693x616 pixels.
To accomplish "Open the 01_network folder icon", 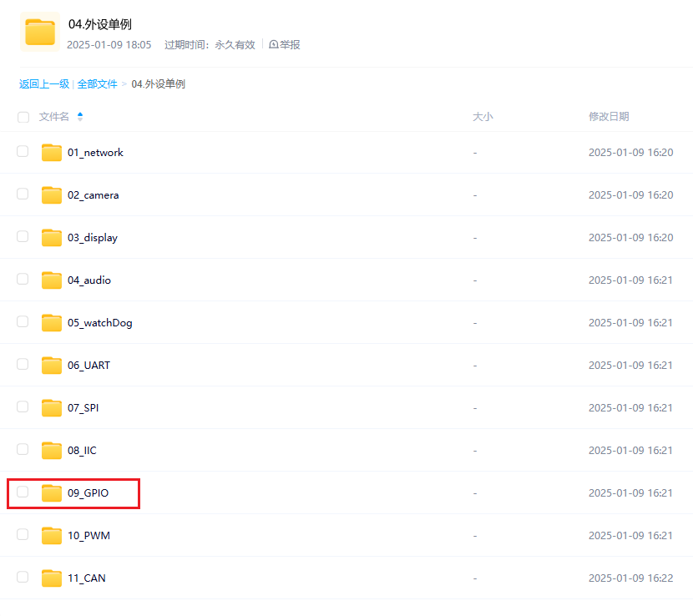I will pos(51,152).
